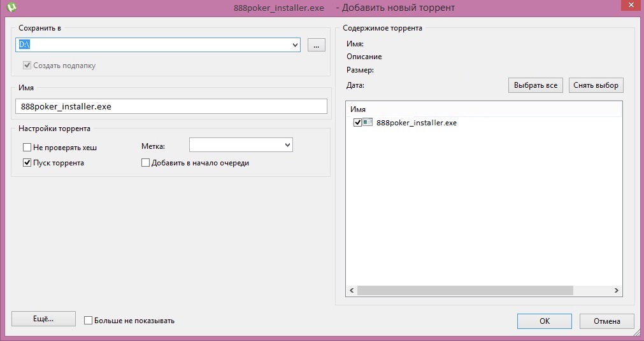Confirm with the OK button

[x=545, y=321]
